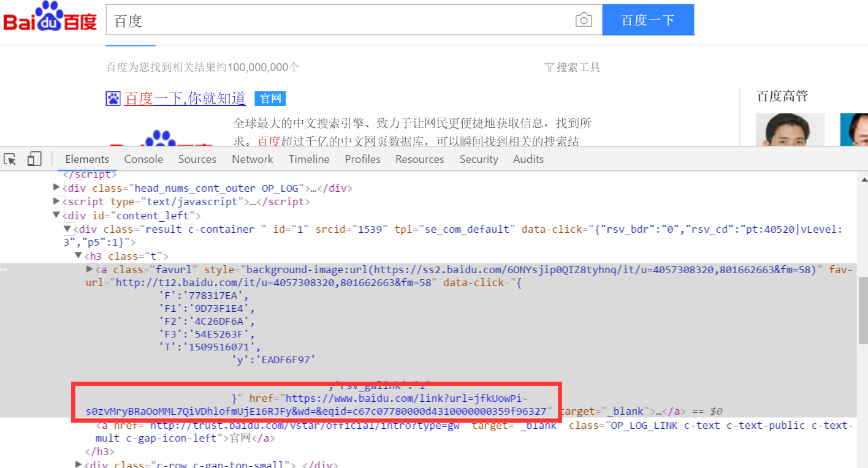Click the 官网 badge next to the result
Image resolution: width=868 pixels, height=468 pixels.
point(270,99)
